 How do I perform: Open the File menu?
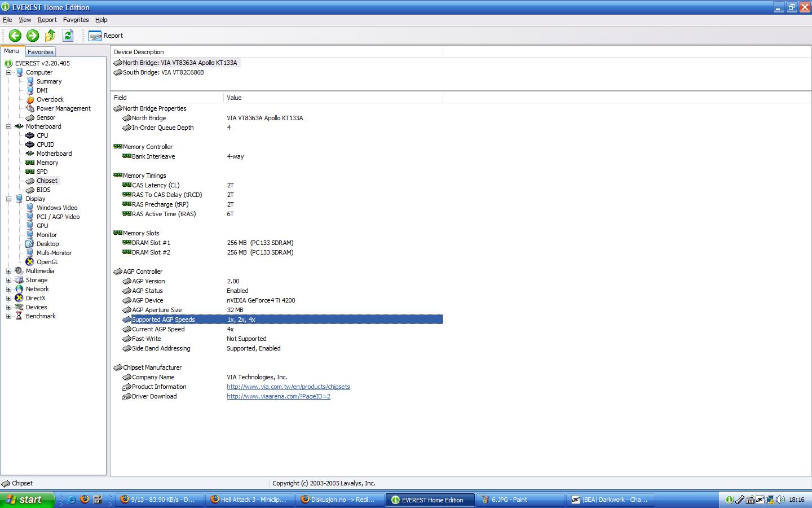pyautogui.click(x=7, y=20)
